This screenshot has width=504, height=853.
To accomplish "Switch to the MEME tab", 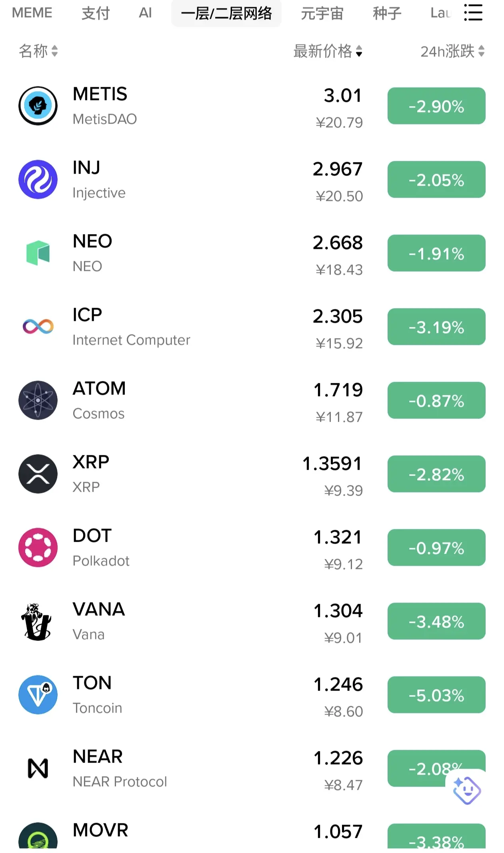I will (32, 13).
